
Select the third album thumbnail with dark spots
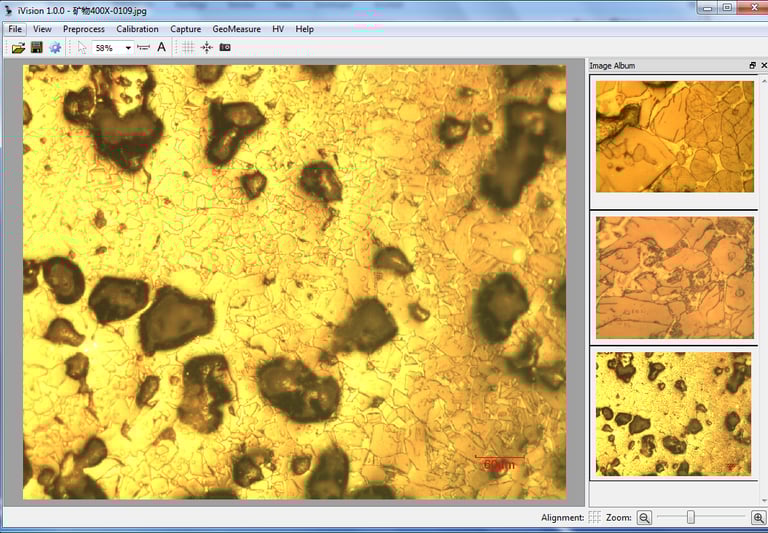[x=673, y=413]
